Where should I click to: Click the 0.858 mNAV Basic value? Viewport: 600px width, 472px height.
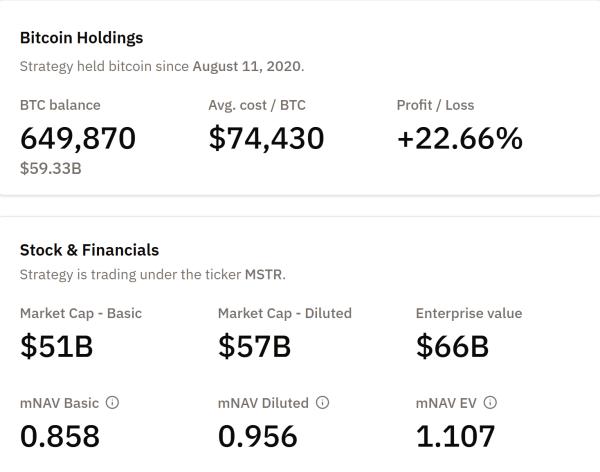pyautogui.click(x=60, y=436)
